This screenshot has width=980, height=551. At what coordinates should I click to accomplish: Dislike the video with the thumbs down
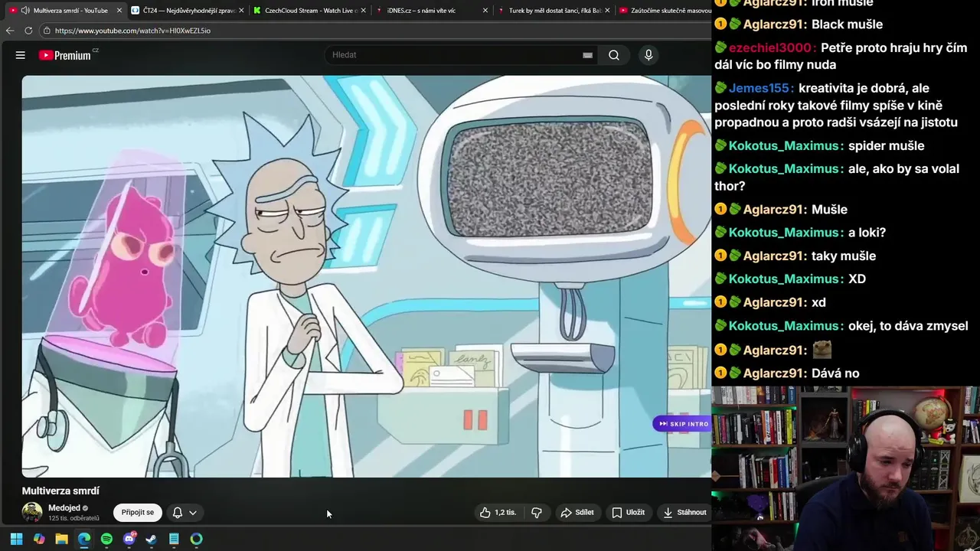pos(537,513)
